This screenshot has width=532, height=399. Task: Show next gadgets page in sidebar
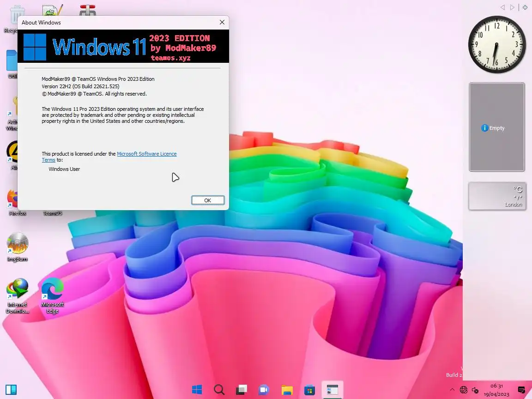point(512,7)
